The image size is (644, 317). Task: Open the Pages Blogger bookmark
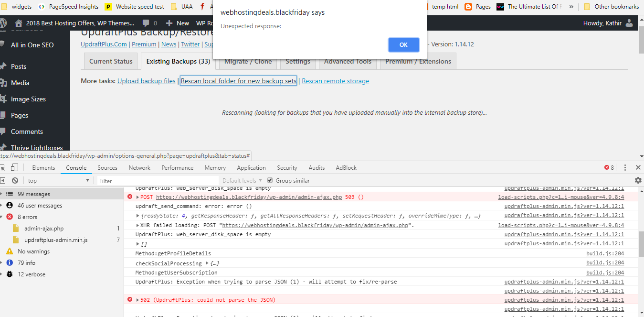pyautogui.click(x=477, y=7)
